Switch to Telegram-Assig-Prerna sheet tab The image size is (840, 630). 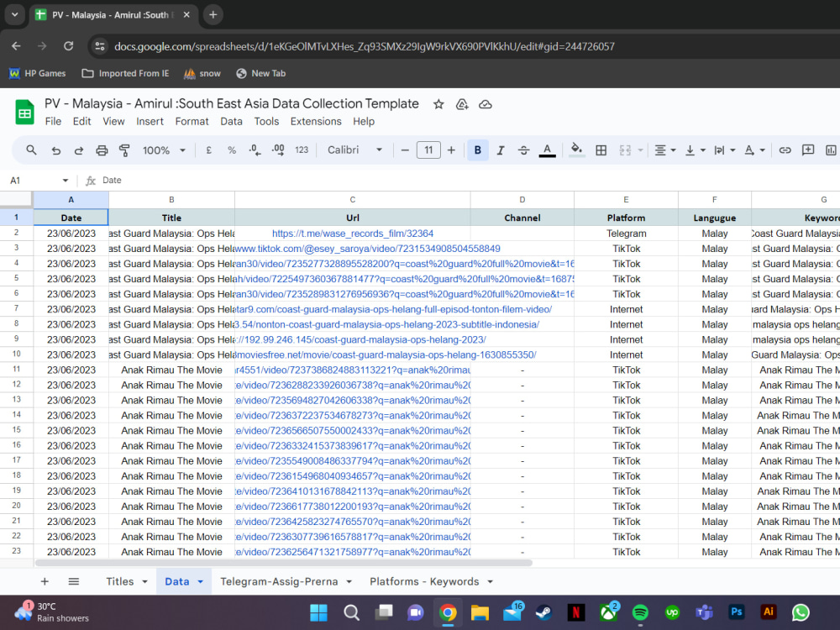[x=279, y=582]
